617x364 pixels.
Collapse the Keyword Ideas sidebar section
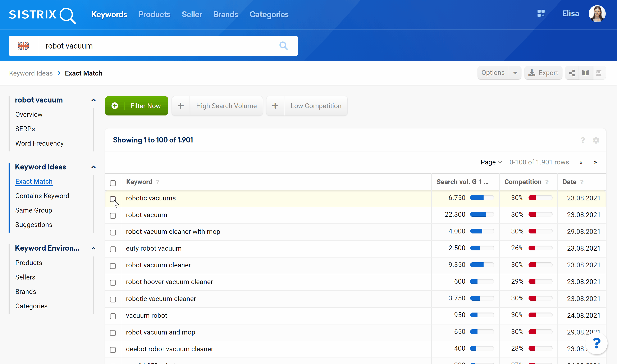pyautogui.click(x=93, y=167)
